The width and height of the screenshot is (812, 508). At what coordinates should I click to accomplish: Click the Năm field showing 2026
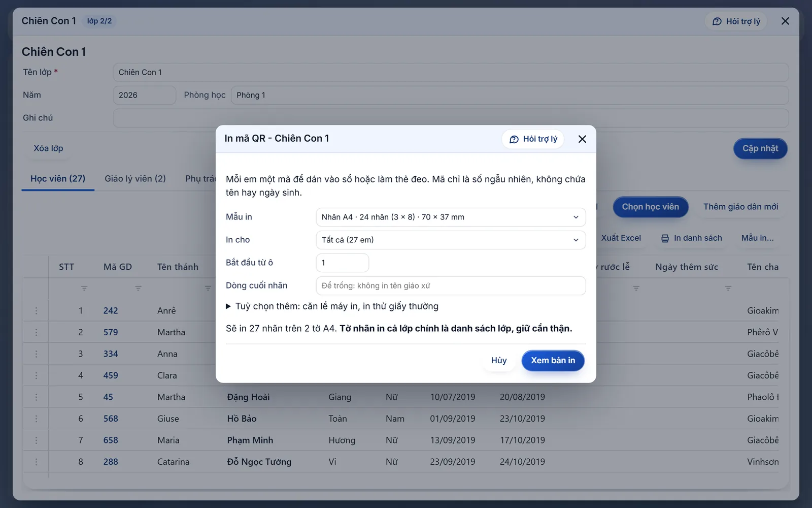(x=144, y=95)
